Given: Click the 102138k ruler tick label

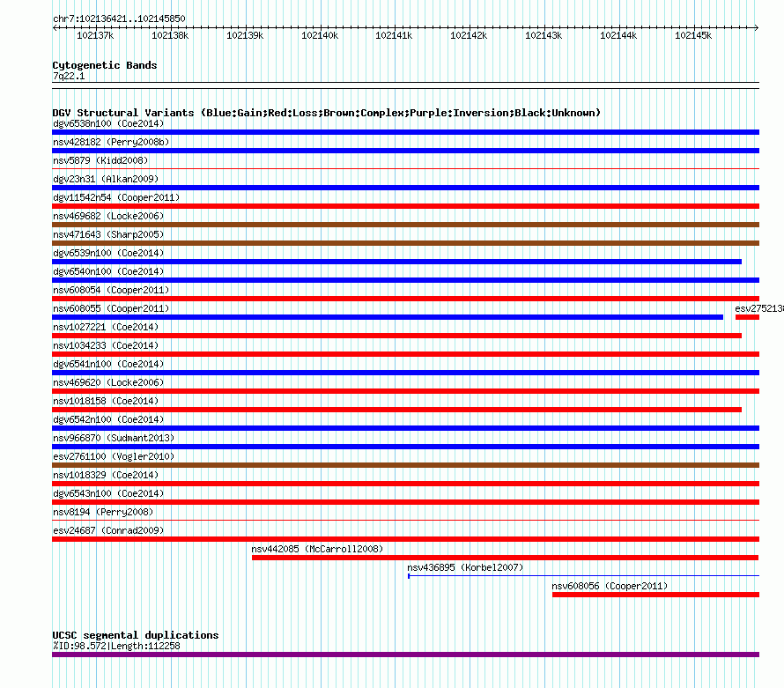Looking at the screenshot, I should (170, 35).
